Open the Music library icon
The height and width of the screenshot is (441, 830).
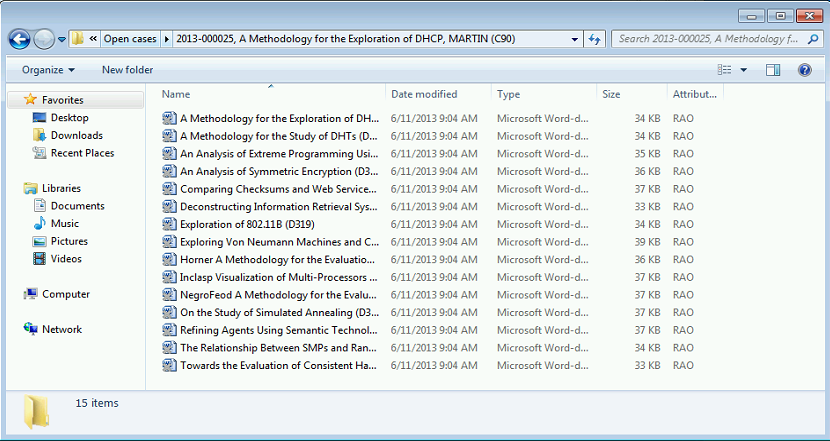coord(40,223)
